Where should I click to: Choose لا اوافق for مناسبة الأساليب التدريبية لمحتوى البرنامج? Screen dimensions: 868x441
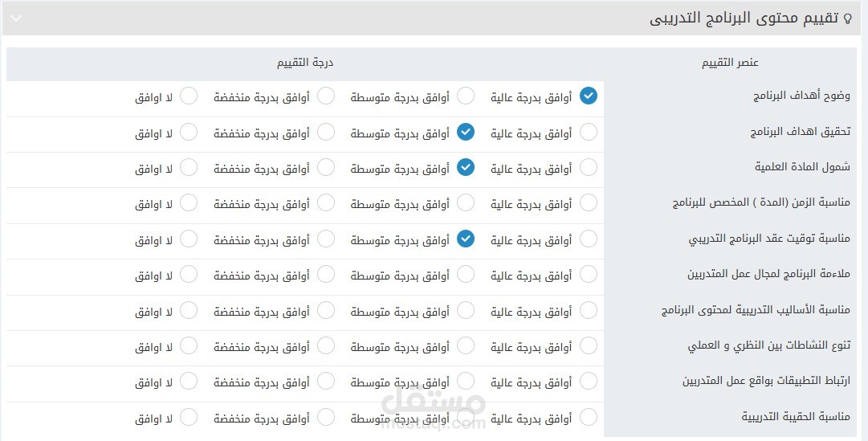coord(189,310)
